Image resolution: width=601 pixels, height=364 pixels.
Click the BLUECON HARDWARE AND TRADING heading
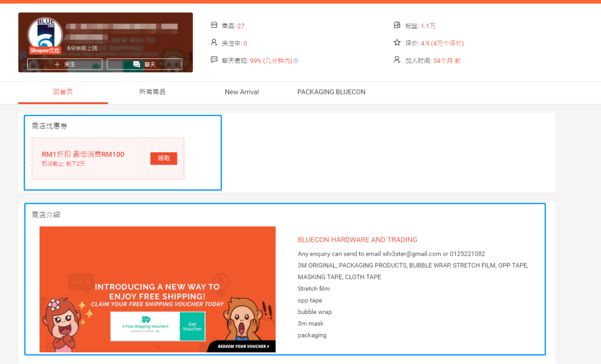357,240
